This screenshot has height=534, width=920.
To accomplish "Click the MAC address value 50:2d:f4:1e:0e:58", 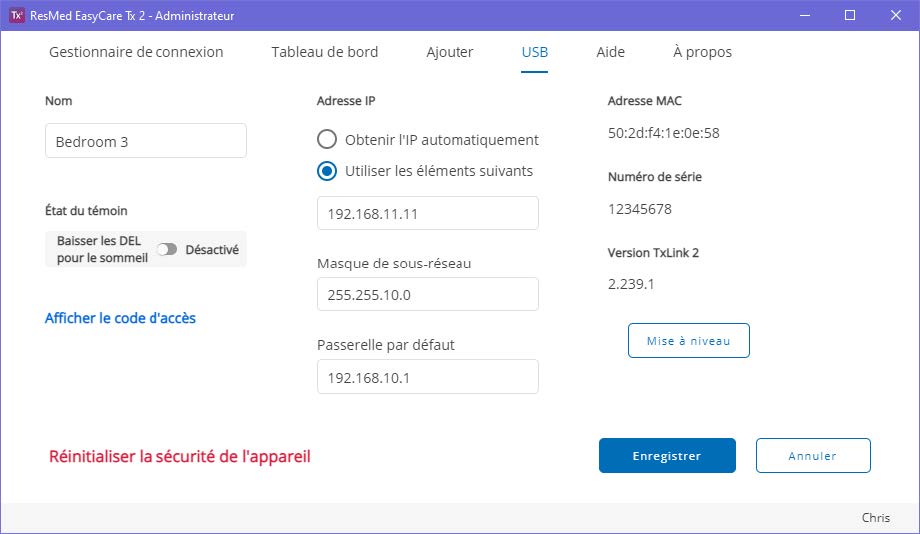I will pyautogui.click(x=664, y=133).
